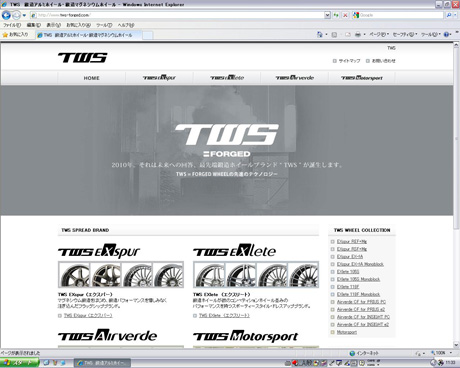Click the TWS logo in page header

(83, 58)
